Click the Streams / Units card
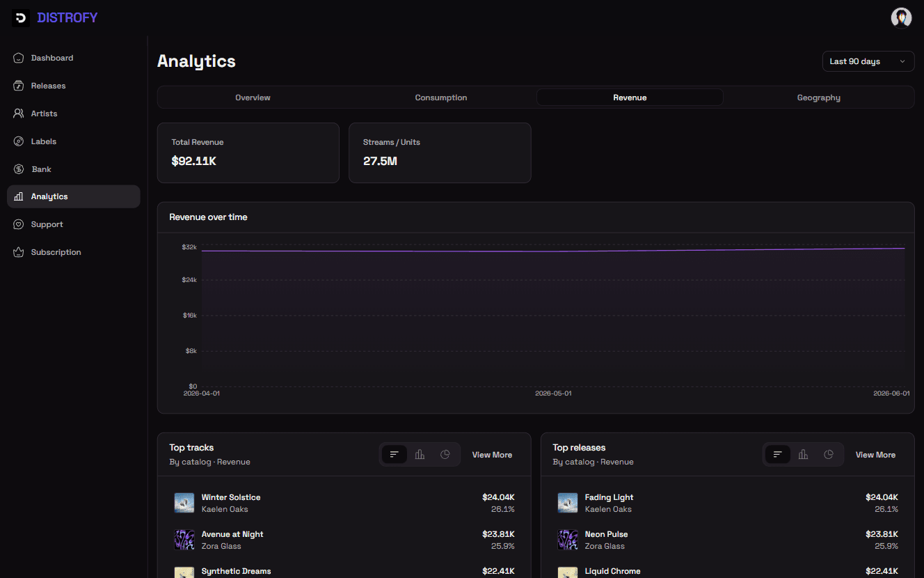Screen dimensions: 924x578 [440, 153]
